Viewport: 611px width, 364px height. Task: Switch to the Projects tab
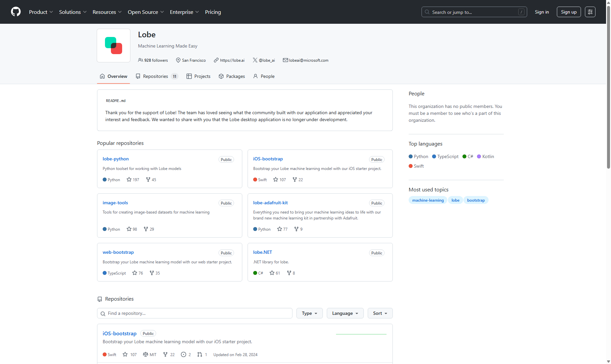(x=198, y=76)
